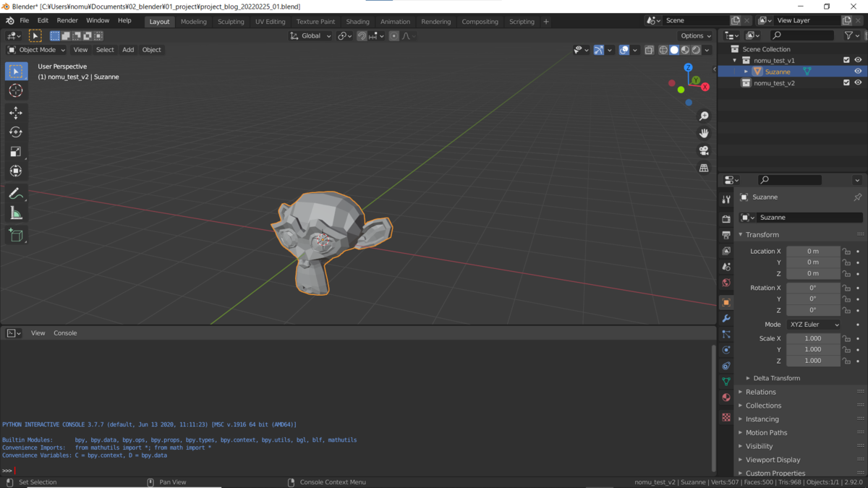868x488 pixels.
Task: Open the Physics properties tab
Action: (726, 350)
